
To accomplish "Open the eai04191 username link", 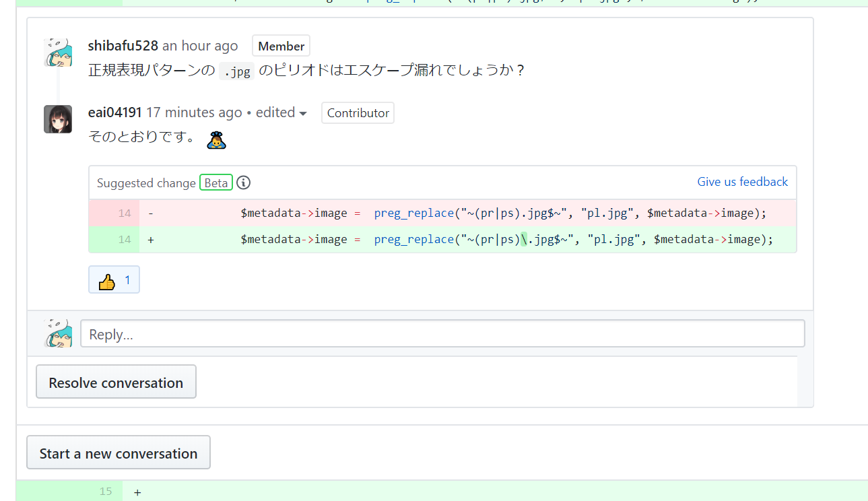I will click(x=115, y=112).
